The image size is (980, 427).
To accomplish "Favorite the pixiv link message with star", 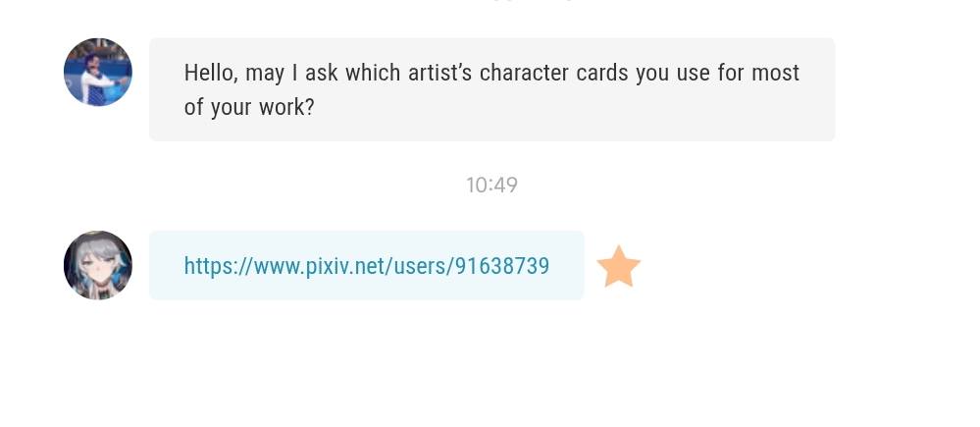I will pyautogui.click(x=618, y=267).
